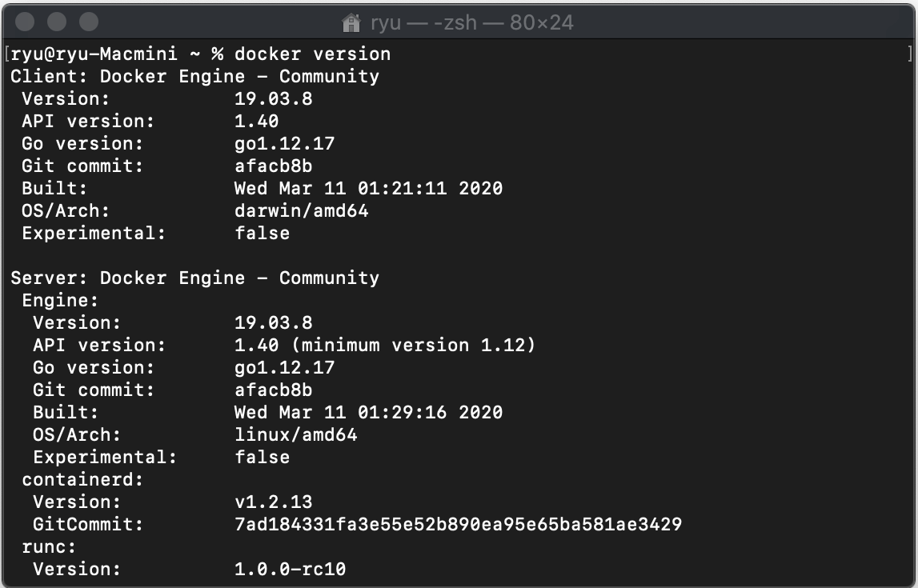Click the 'Engine:' section label
Screen dimensions: 918x588
click(60, 301)
